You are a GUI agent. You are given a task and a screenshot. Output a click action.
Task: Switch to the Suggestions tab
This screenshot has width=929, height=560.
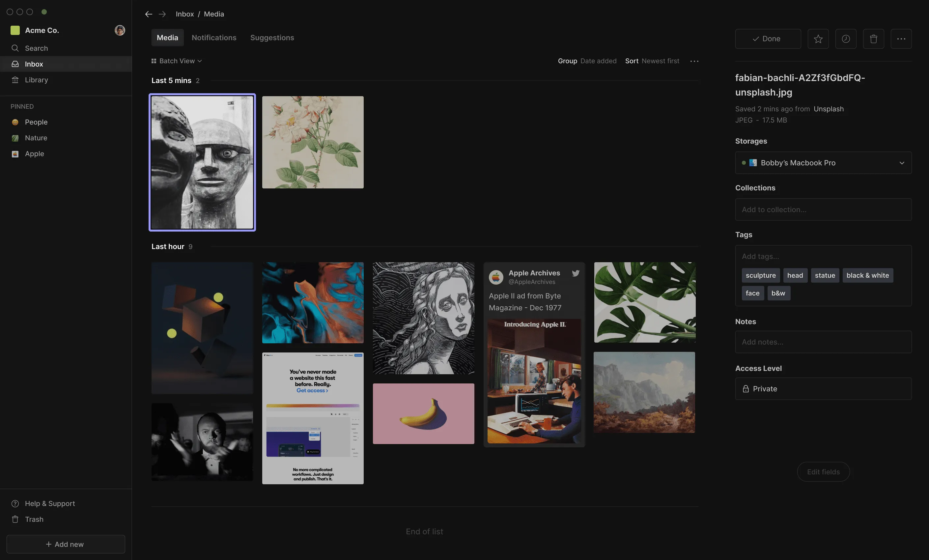pos(272,38)
